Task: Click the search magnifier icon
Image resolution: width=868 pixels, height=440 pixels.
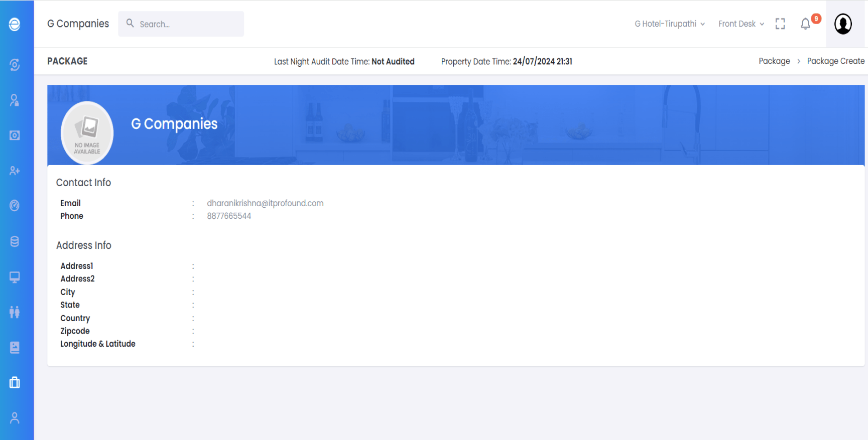Action: pyautogui.click(x=130, y=23)
